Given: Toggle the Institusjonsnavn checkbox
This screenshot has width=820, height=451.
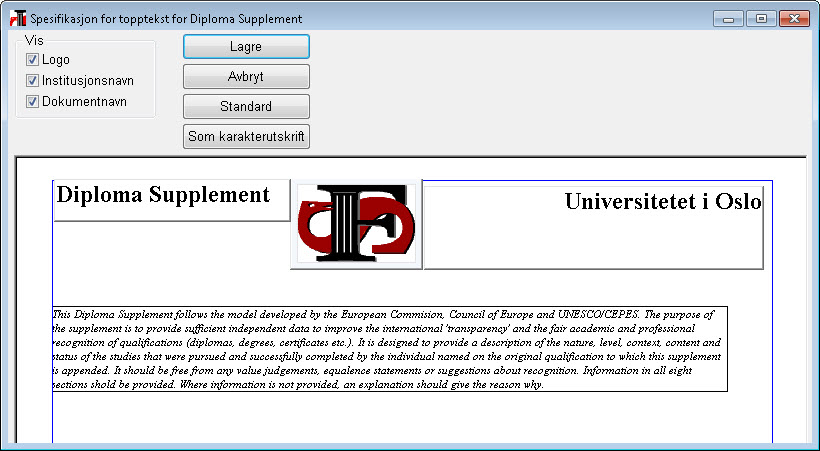Looking at the screenshot, I should click(32, 81).
